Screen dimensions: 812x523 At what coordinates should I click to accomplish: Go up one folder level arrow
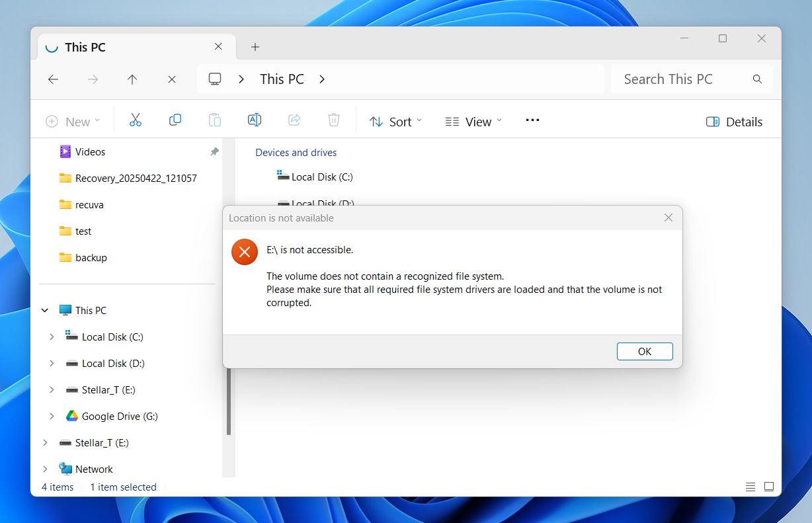[x=132, y=79]
